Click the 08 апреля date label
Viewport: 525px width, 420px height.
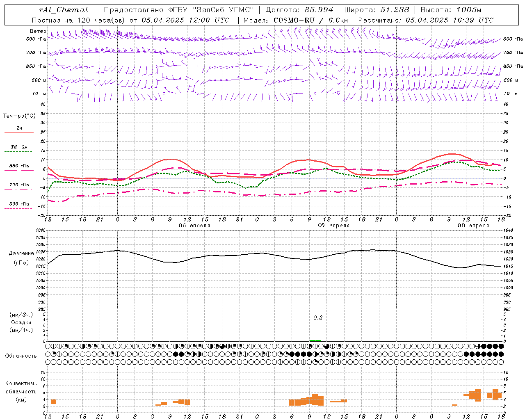[x=473, y=226]
